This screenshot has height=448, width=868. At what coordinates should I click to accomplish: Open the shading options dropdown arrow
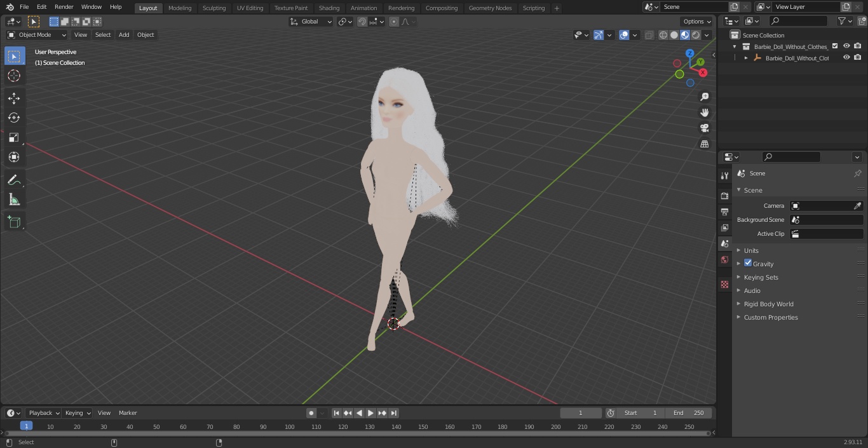click(707, 35)
